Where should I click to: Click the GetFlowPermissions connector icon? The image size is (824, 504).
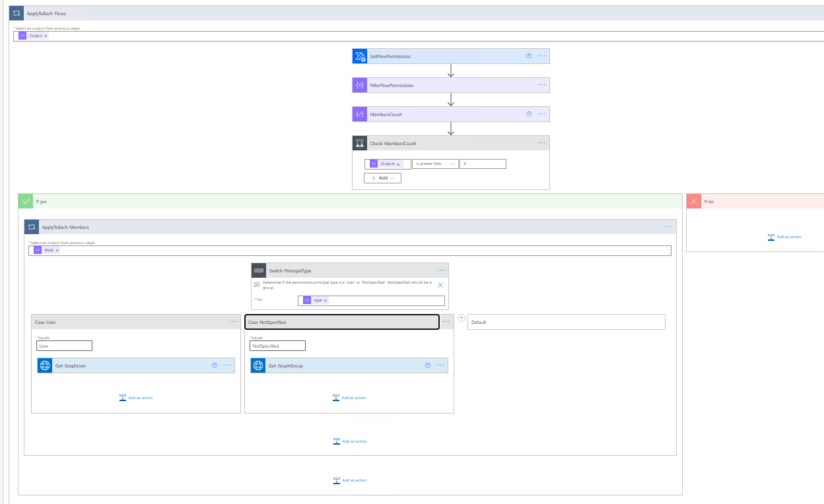pyautogui.click(x=359, y=56)
